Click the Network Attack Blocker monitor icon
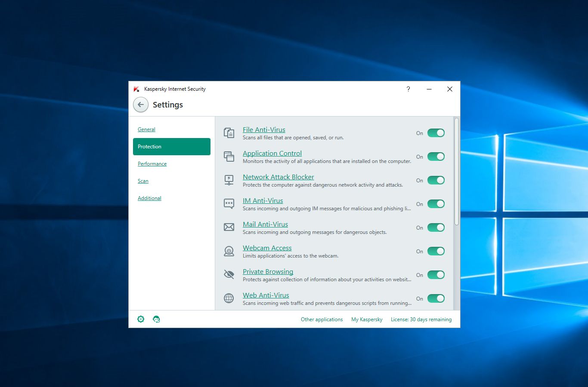588x387 pixels. [x=229, y=180]
